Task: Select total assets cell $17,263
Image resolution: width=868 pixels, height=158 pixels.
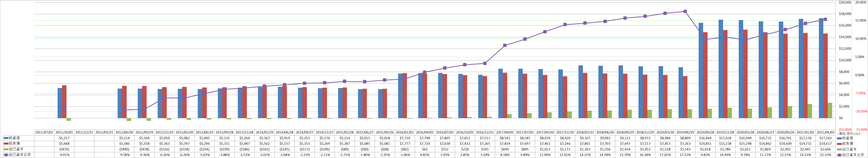Action: (825, 138)
